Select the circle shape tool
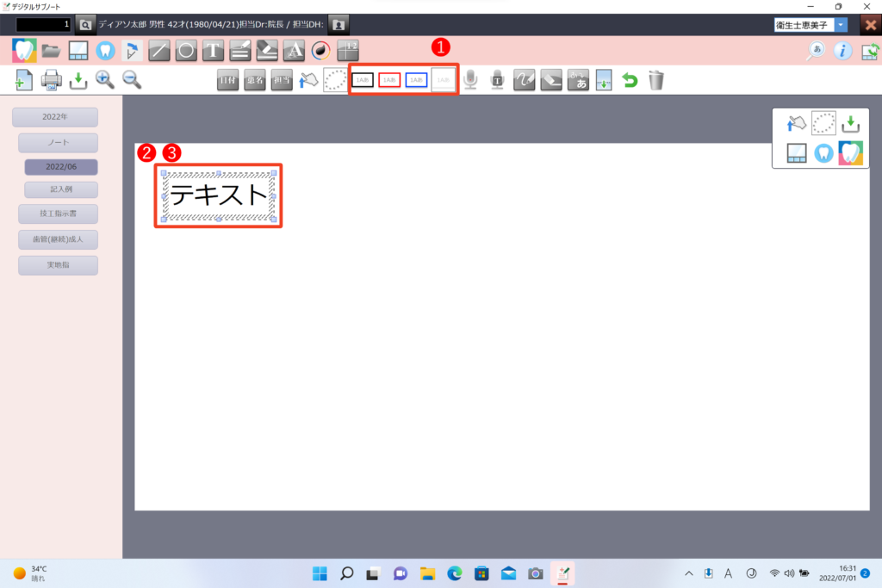882x588 pixels. coord(185,50)
